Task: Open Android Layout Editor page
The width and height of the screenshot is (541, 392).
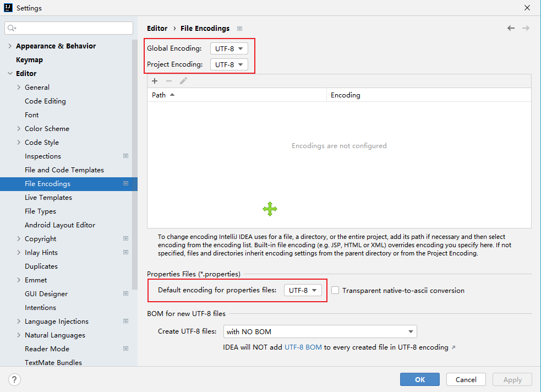Action: click(x=60, y=225)
